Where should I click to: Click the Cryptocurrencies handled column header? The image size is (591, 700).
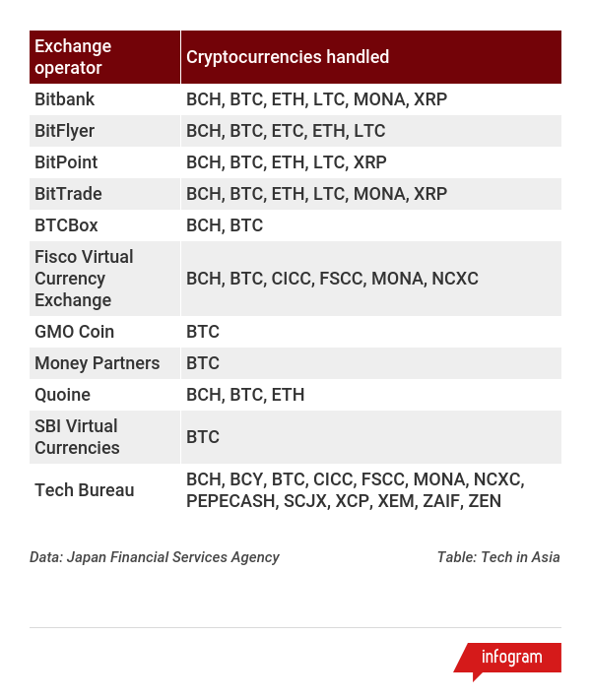pos(371,57)
